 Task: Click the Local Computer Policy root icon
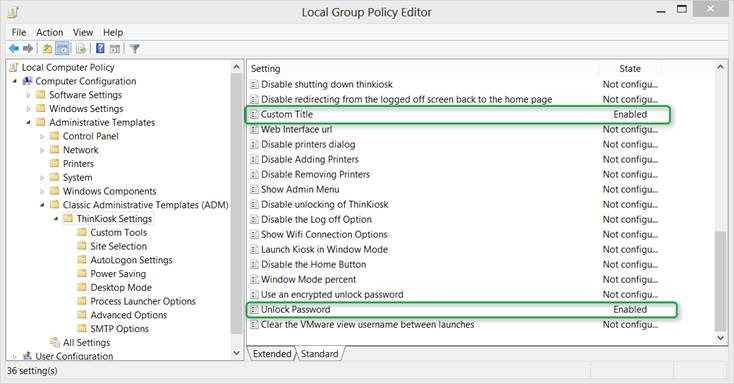click(x=14, y=67)
